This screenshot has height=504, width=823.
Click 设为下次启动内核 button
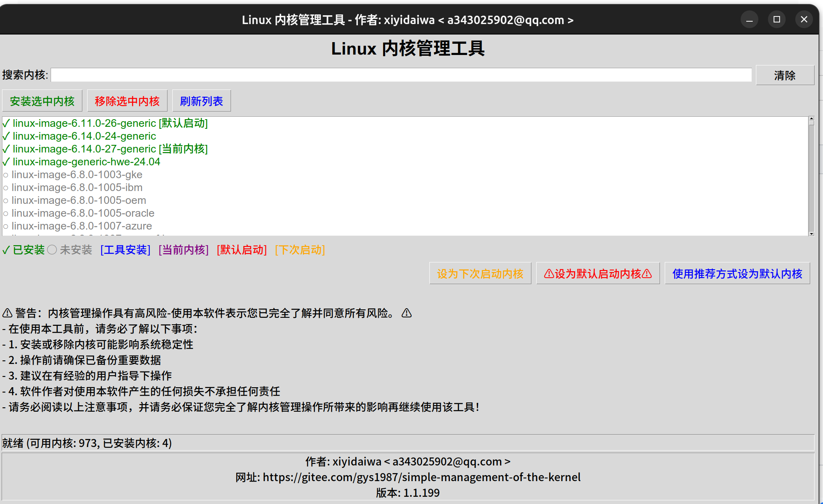(x=480, y=274)
